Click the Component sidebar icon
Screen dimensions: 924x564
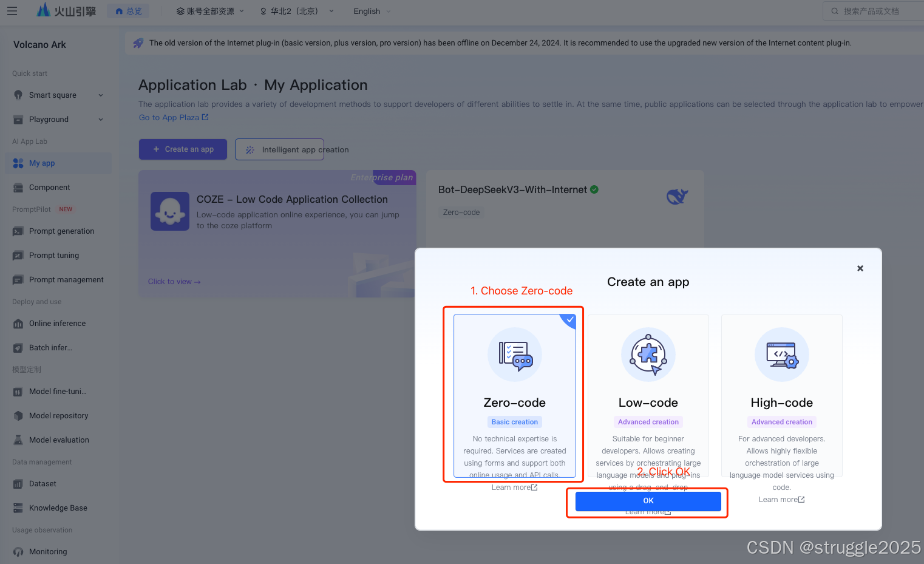(18, 188)
